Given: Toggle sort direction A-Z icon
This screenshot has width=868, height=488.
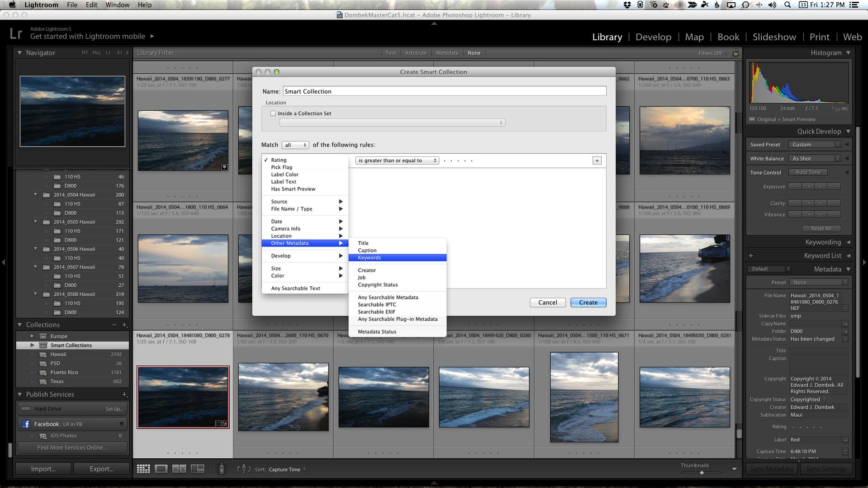Looking at the screenshot, I should pyautogui.click(x=243, y=469).
